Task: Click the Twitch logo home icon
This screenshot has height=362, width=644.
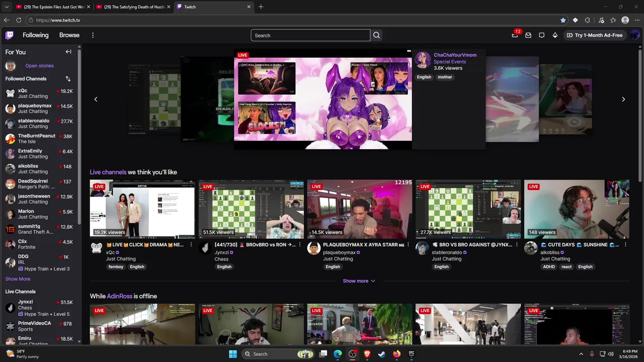Action: (x=10, y=35)
